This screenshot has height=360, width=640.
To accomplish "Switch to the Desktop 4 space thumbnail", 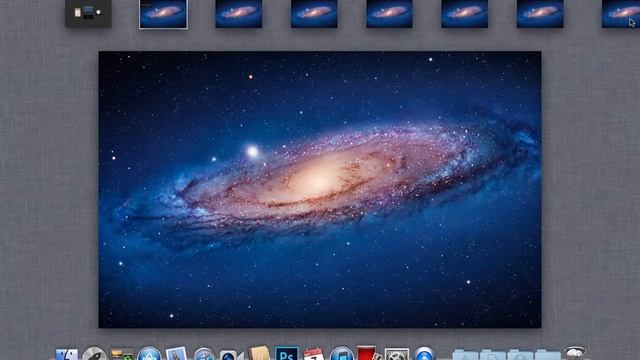I will (x=389, y=14).
